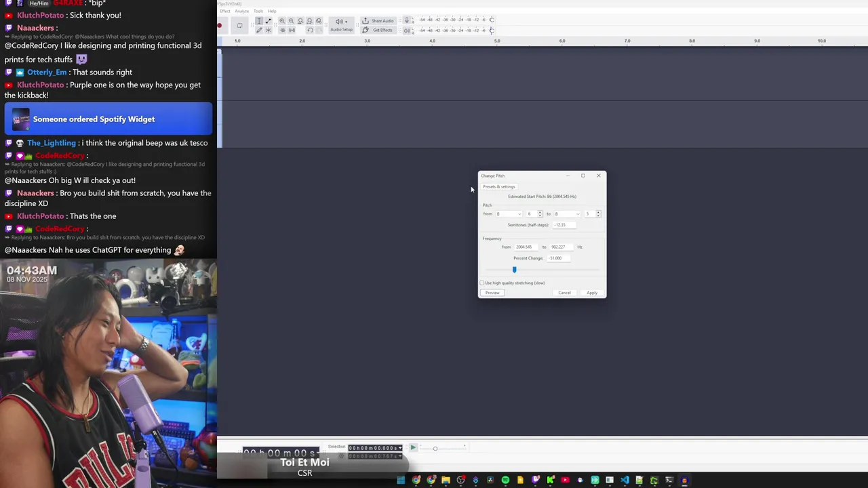Click the Windows Start button
The image size is (868, 488).
click(401, 480)
